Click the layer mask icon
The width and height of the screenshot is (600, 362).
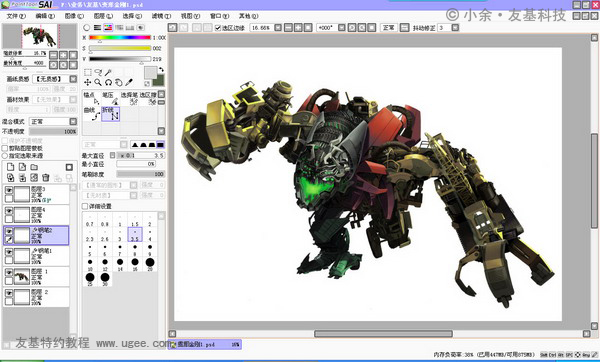coord(69,167)
